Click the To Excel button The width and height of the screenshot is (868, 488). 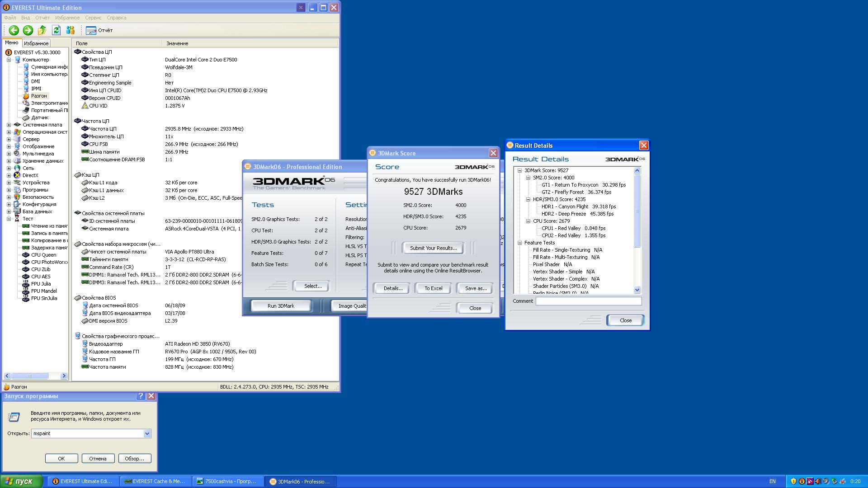click(433, 288)
